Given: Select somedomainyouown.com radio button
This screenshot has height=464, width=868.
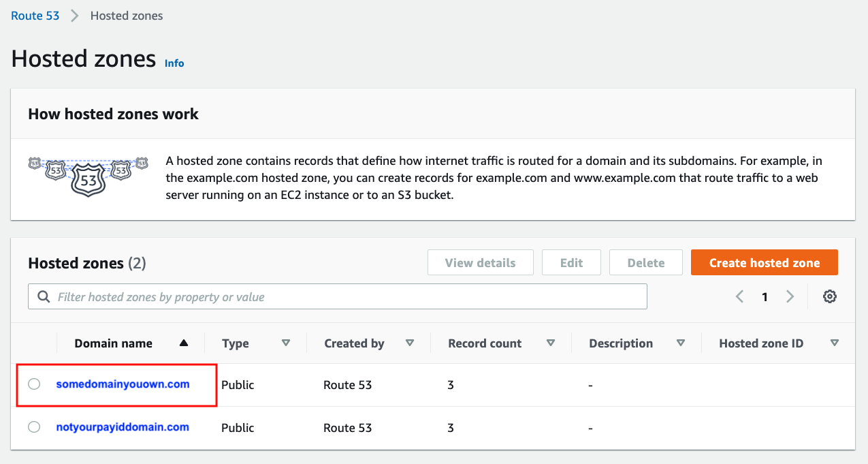Looking at the screenshot, I should coord(34,384).
